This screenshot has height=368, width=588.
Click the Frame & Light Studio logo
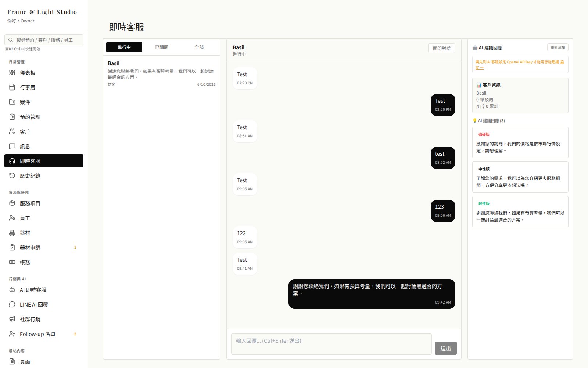click(x=42, y=12)
